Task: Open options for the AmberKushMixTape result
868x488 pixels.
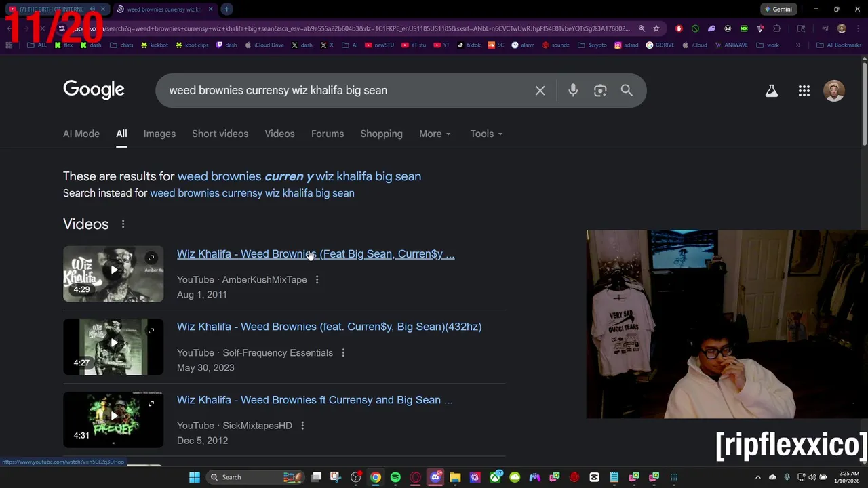Action: tap(317, 279)
